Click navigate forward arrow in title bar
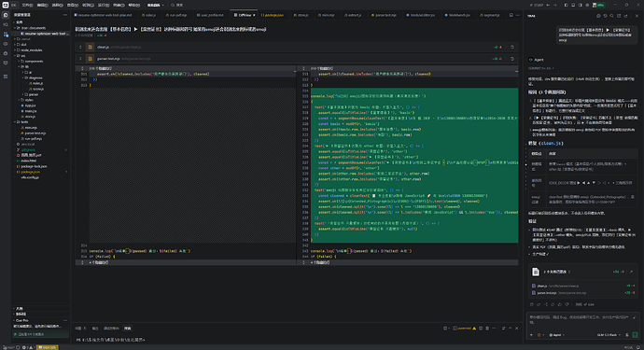Image resolution: width=644 pixels, height=350 pixels. tap(555, 5)
